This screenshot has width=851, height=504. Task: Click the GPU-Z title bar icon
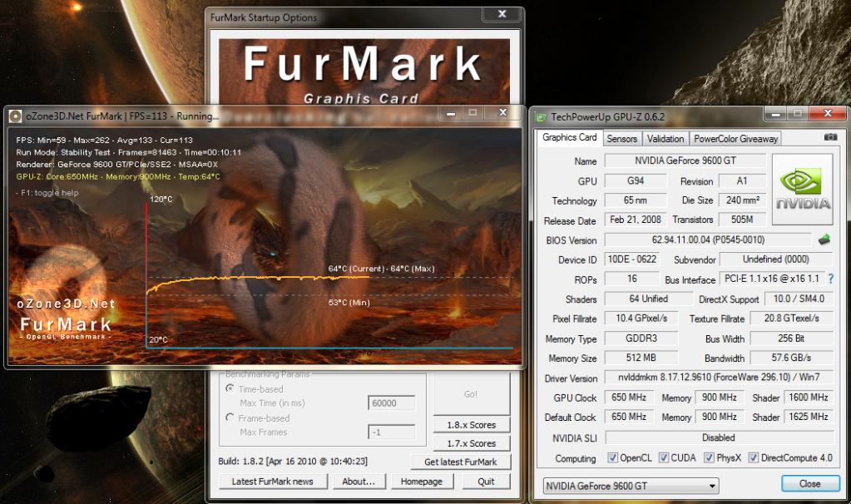click(x=541, y=116)
